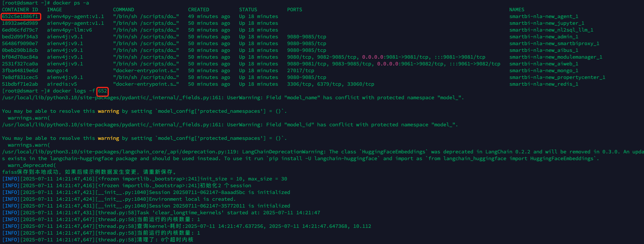This screenshot has width=644, height=244.
Task: Click the CONTAINER ID column header
Action: coord(20,10)
